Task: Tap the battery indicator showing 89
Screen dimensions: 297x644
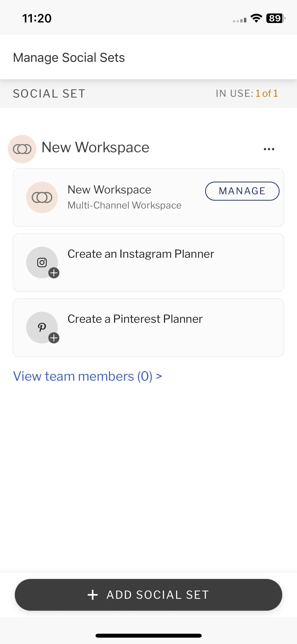Action: [276, 18]
